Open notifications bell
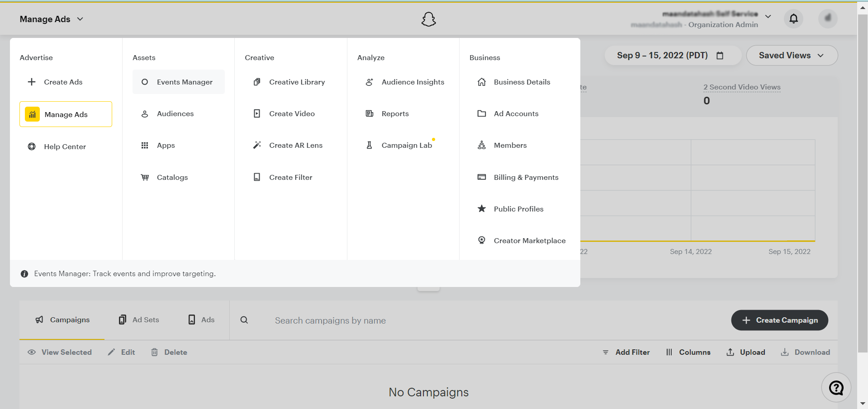Screen dimensions: 868x409 (x=793, y=19)
